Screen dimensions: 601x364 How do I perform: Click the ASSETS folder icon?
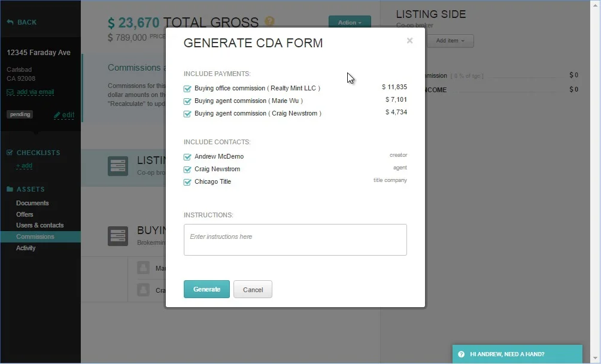(x=10, y=189)
